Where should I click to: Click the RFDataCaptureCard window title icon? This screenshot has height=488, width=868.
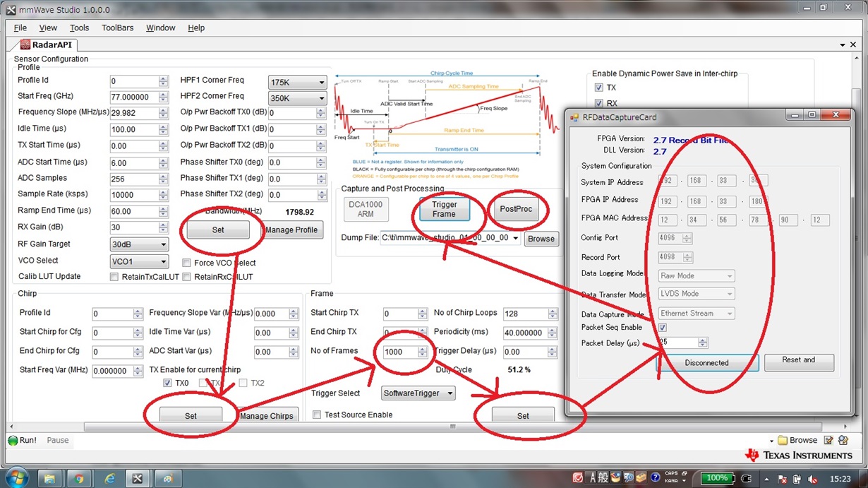point(574,117)
